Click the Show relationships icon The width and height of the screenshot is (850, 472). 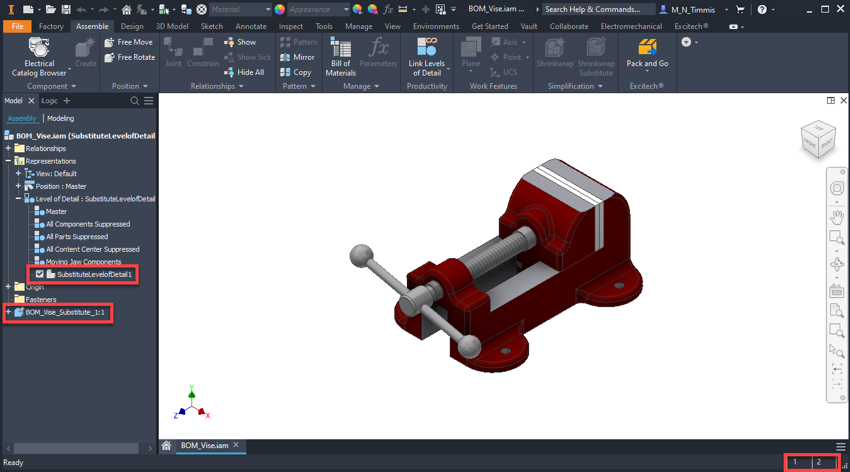tap(240, 42)
